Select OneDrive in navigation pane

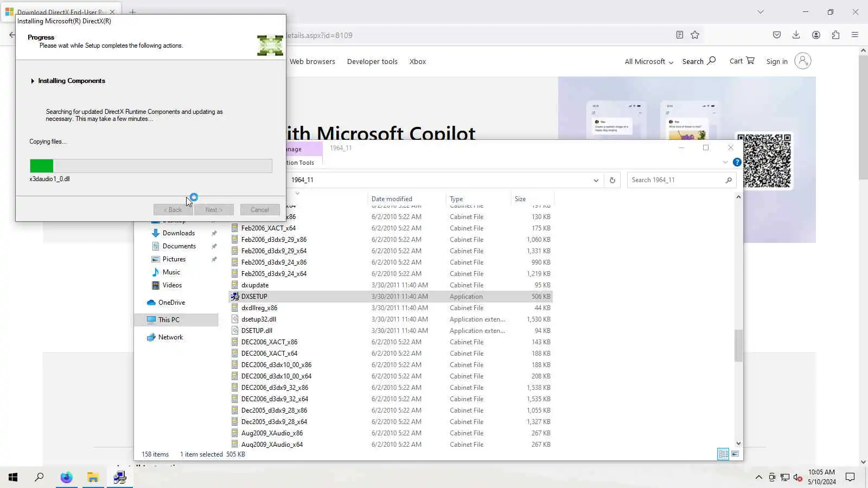pyautogui.click(x=171, y=303)
